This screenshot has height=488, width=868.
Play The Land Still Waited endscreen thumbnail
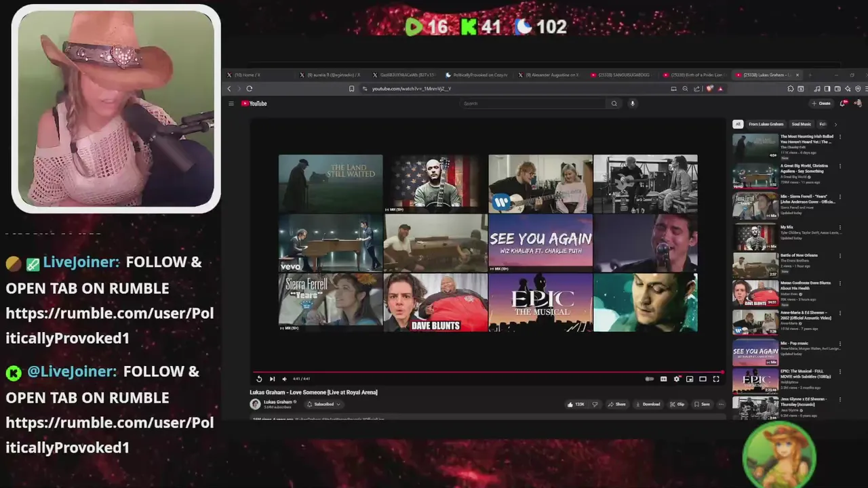[x=330, y=184]
